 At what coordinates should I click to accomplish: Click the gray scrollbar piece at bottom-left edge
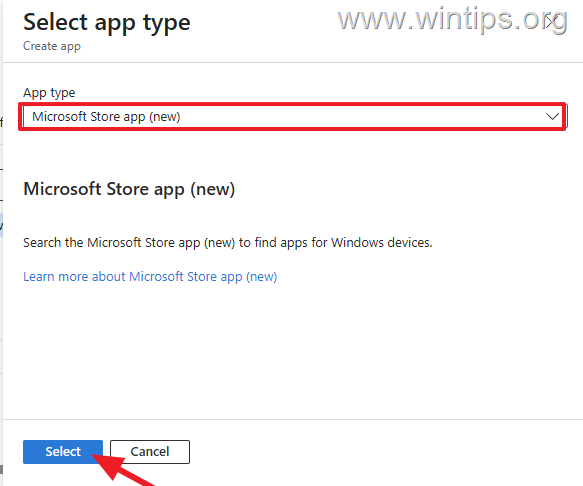[1, 470]
